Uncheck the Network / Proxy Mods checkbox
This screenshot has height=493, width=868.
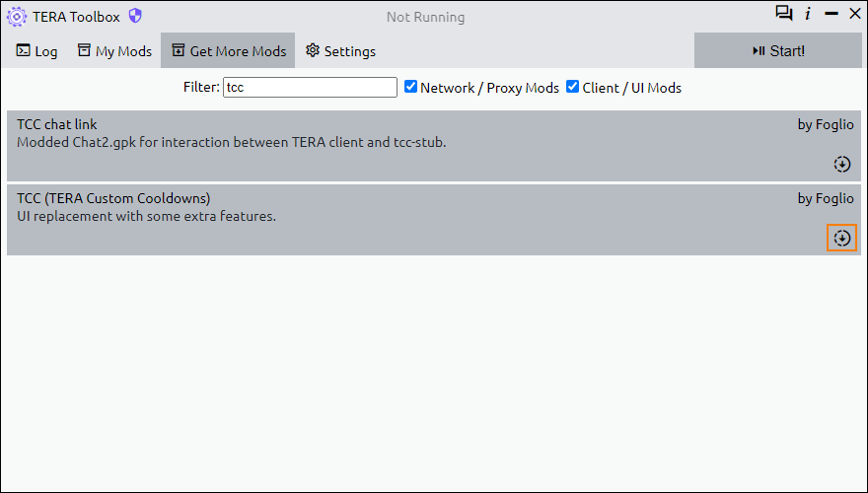tap(410, 87)
